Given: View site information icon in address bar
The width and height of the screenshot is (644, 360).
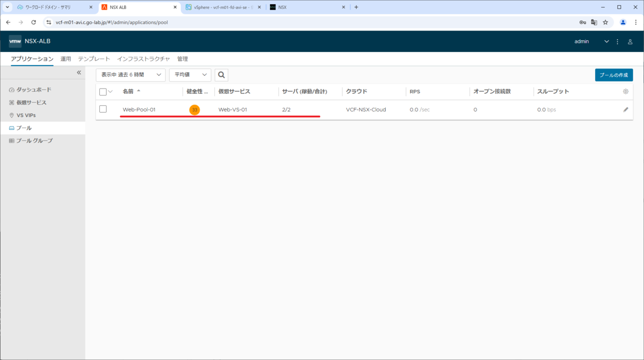Looking at the screenshot, I should click(x=48, y=23).
